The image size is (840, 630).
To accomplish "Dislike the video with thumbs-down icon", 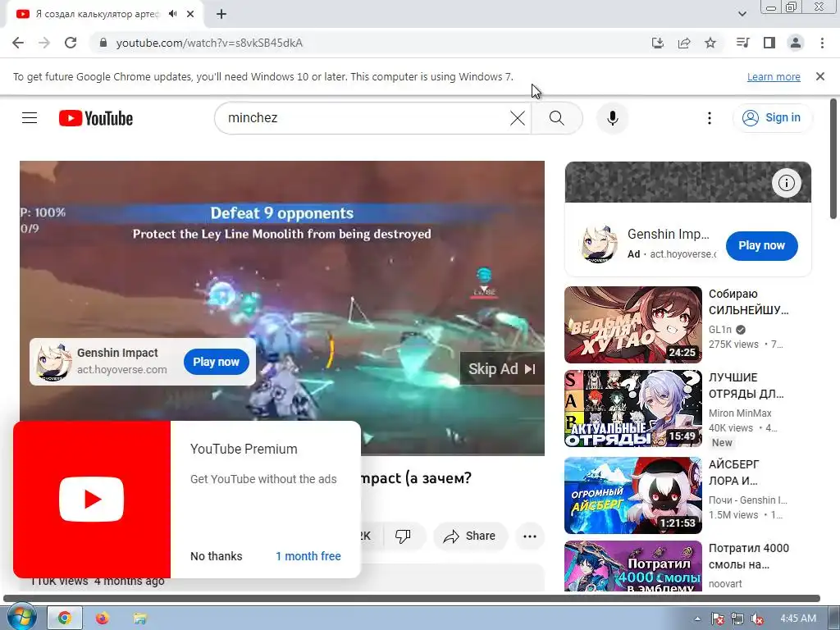I will coord(403,536).
